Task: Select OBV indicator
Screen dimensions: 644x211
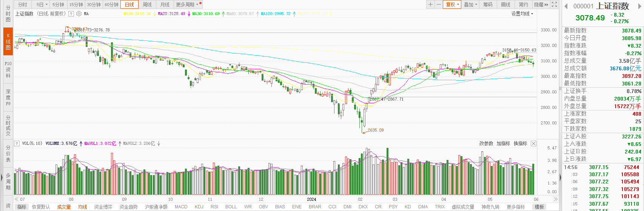Action: click(x=263, y=207)
